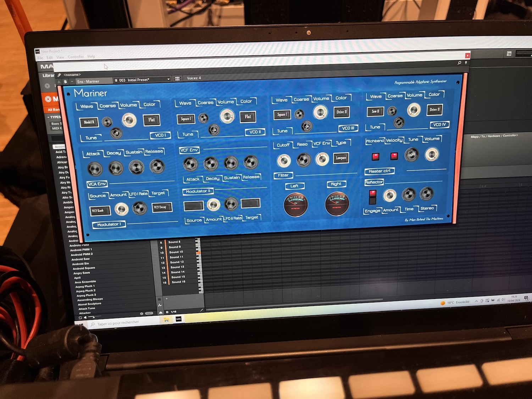Open the File menu
The height and width of the screenshot is (399, 532).
click(x=40, y=58)
